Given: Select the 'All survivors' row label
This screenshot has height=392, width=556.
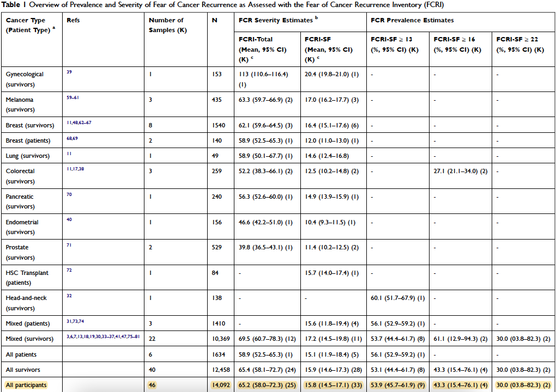Looking at the screenshot, I should pyautogui.click(x=23, y=370).
